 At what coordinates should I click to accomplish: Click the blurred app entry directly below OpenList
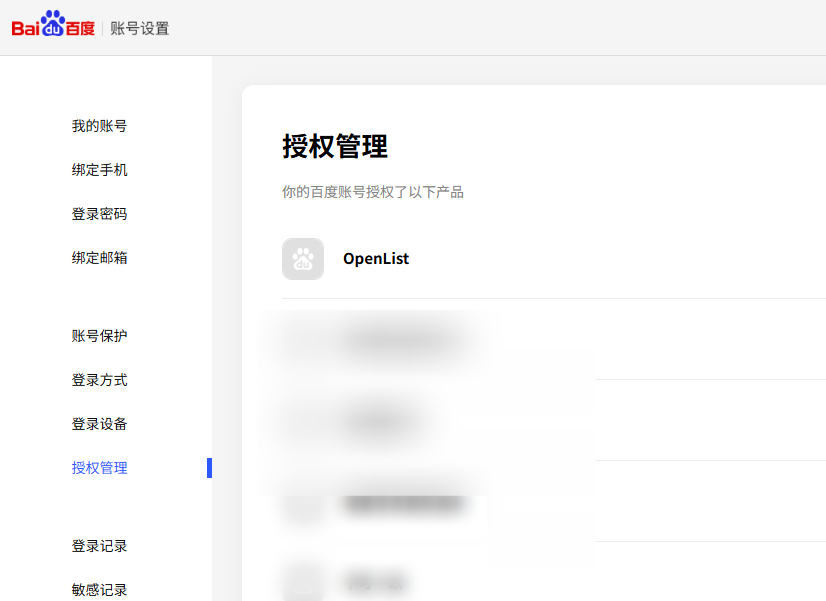[400, 340]
